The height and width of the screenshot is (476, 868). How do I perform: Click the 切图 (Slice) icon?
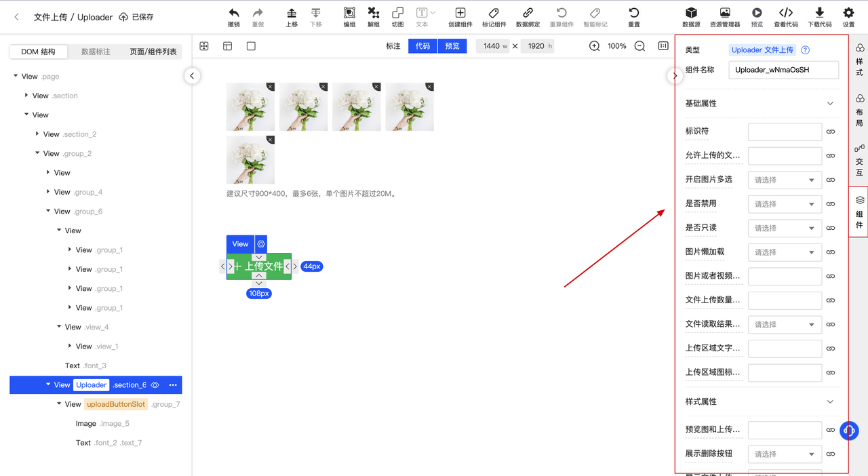tap(398, 14)
